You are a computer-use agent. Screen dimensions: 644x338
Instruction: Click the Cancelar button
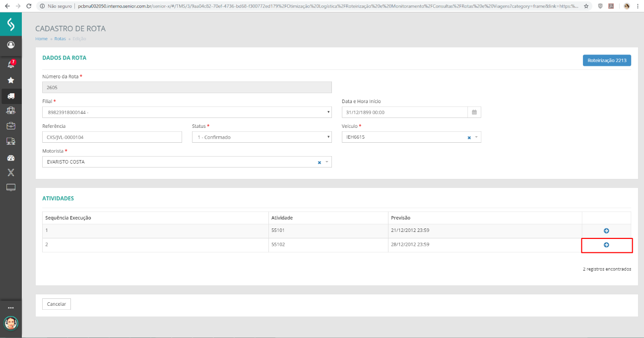pyautogui.click(x=57, y=304)
